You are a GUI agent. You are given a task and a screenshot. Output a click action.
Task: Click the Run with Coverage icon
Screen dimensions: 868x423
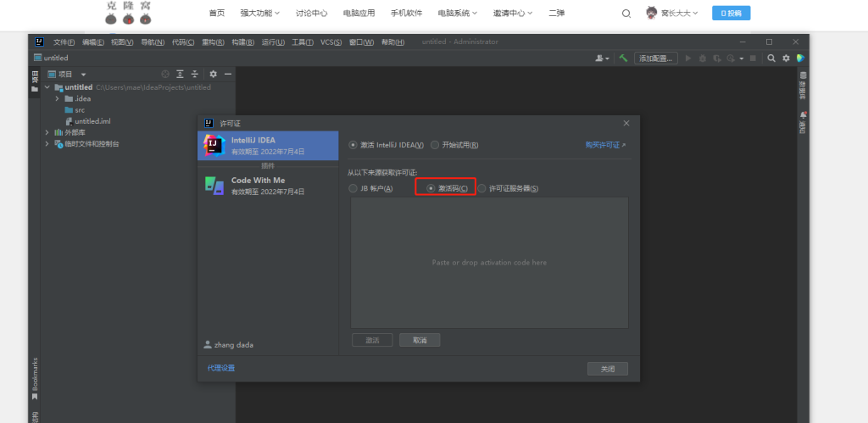pos(717,58)
